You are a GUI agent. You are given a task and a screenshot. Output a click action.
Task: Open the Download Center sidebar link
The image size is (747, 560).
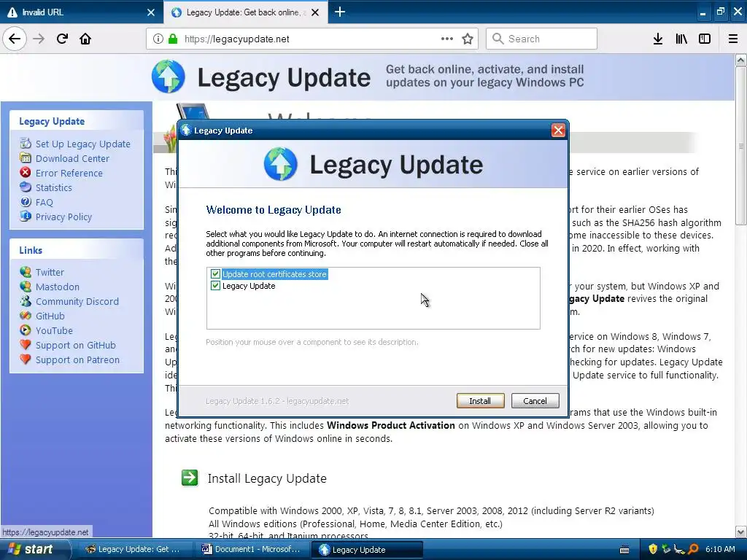[x=72, y=158]
